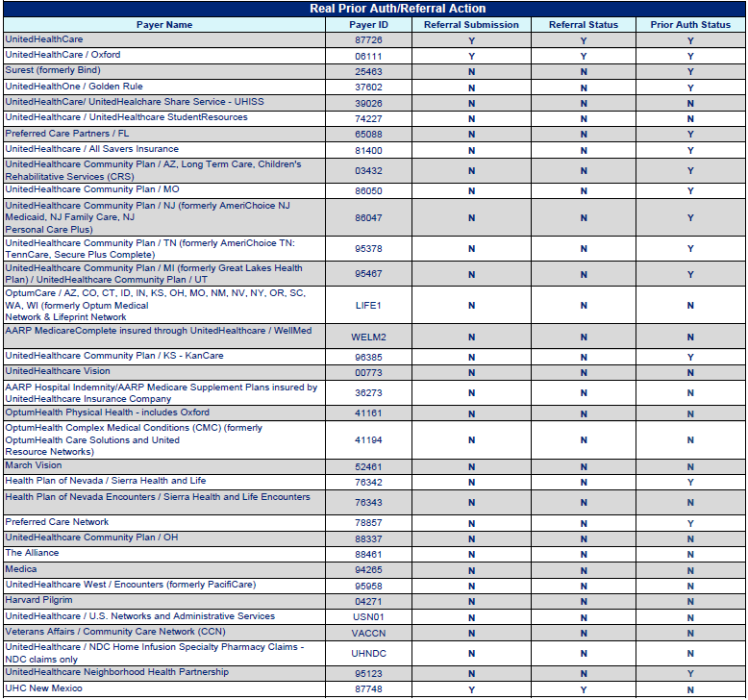Click payer ID 95467

click(x=368, y=274)
